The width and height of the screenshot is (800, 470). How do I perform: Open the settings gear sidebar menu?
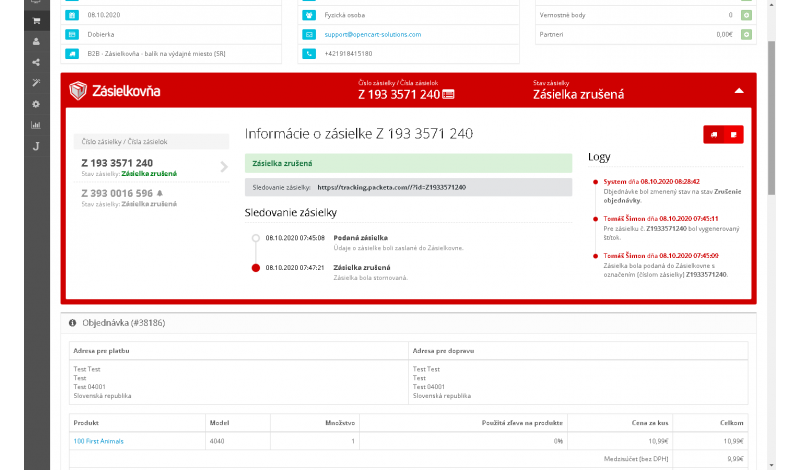36,104
